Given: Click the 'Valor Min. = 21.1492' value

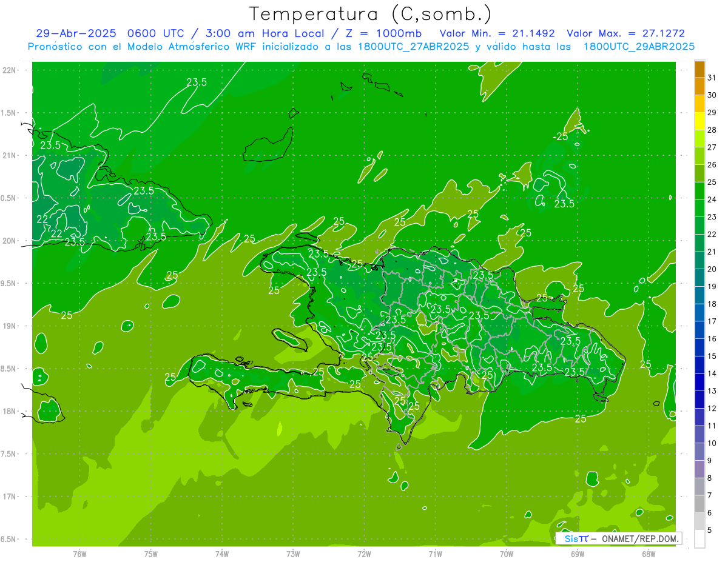Looking at the screenshot, I should coord(497,33).
